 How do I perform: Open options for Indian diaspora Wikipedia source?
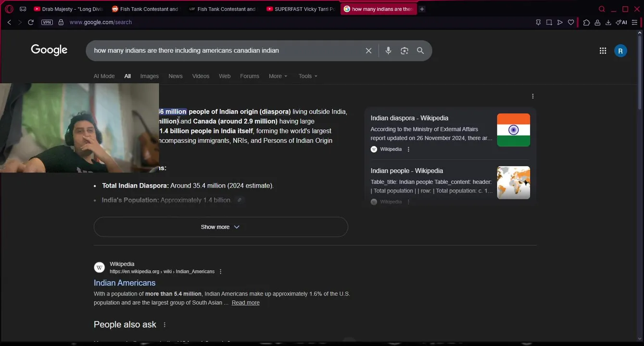408,149
